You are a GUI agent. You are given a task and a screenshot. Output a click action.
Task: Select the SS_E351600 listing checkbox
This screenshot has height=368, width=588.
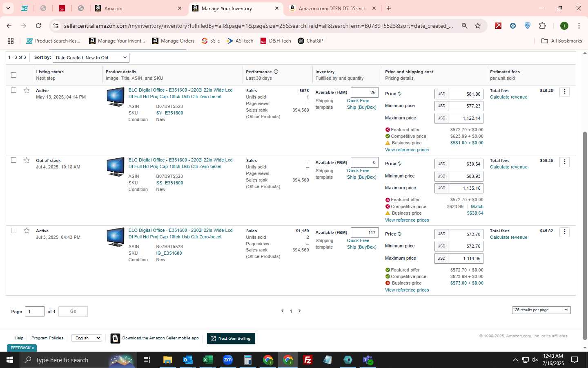coord(13,160)
